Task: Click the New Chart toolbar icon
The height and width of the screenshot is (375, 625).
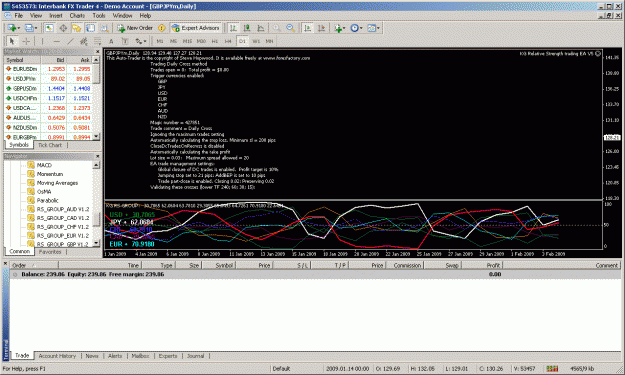Action: 13,28
